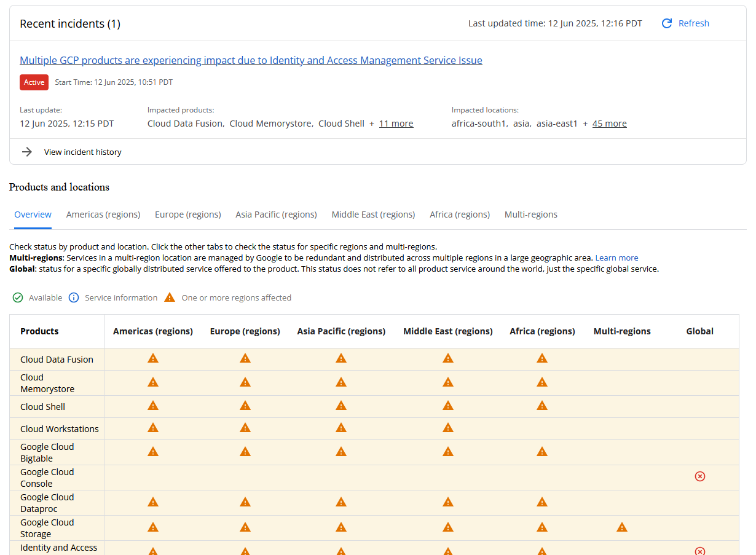The image size is (756, 555).
Task: Click Cloud Workstations Middle East warning icon
Action: (x=448, y=428)
